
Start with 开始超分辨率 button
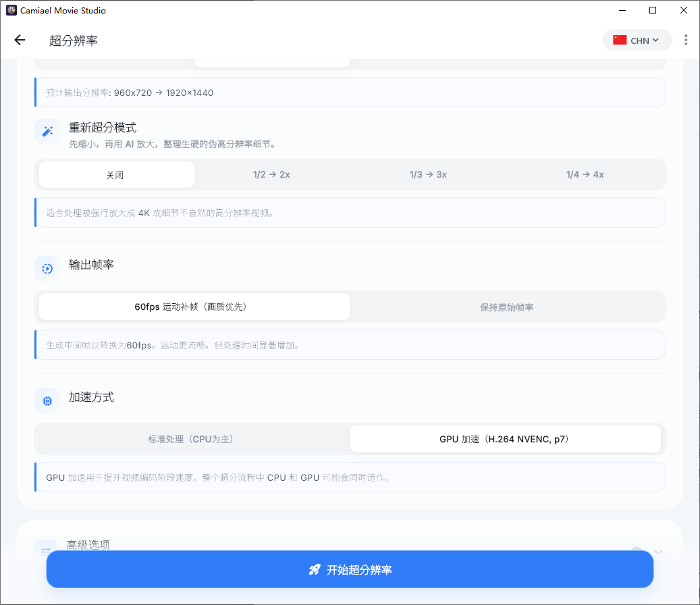(x=350, y=569)
